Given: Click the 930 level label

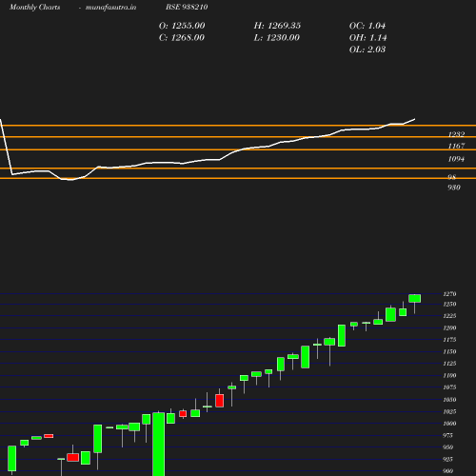Looking at the screenshot, I should 454,188.
